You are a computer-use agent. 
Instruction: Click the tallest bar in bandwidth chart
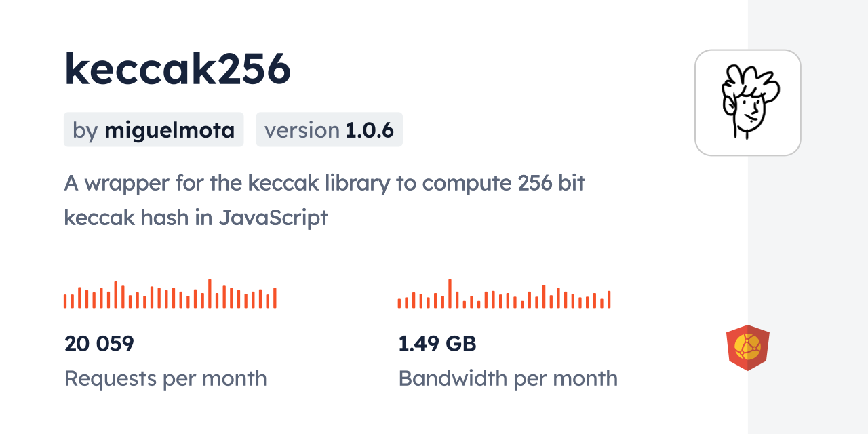coord(450,294)
